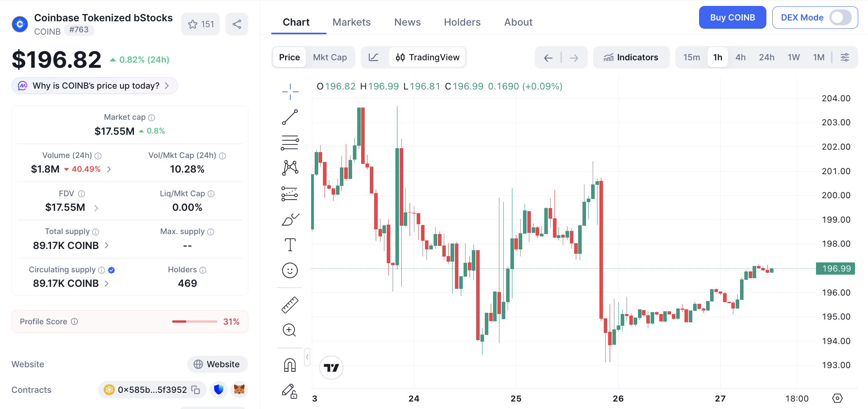The height and width of the screenshot is (409, 868).
Task: Choose the brush drawing tool
Action: coord(290,219)
